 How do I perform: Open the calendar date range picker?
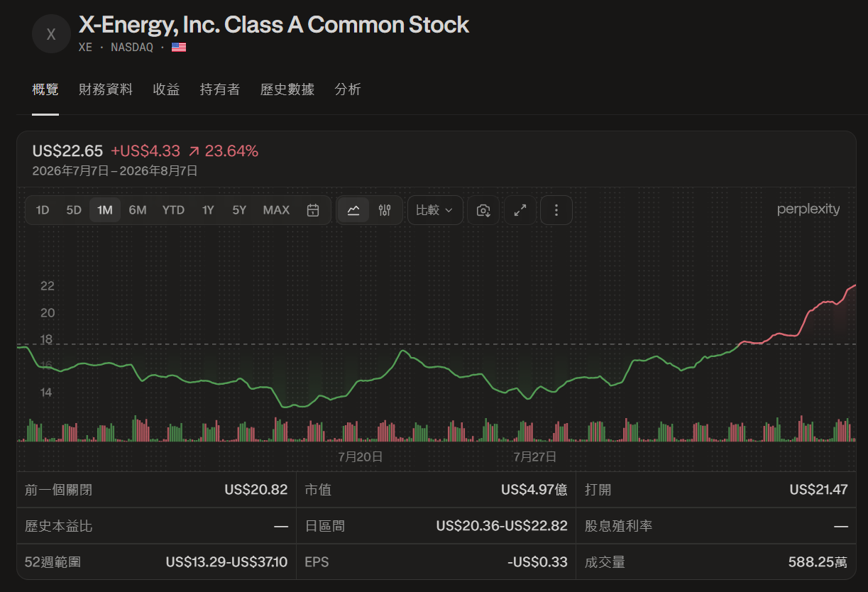click(313, 210)
